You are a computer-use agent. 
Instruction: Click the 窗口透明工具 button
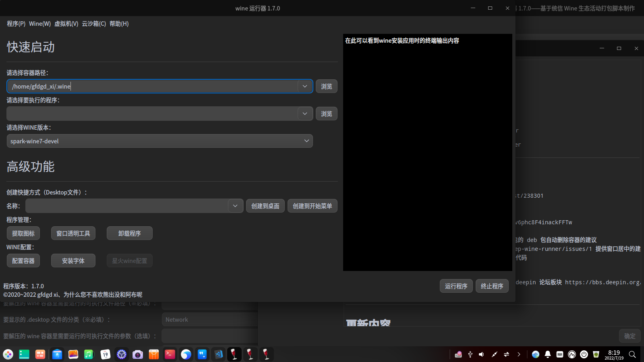click(73, 233)
